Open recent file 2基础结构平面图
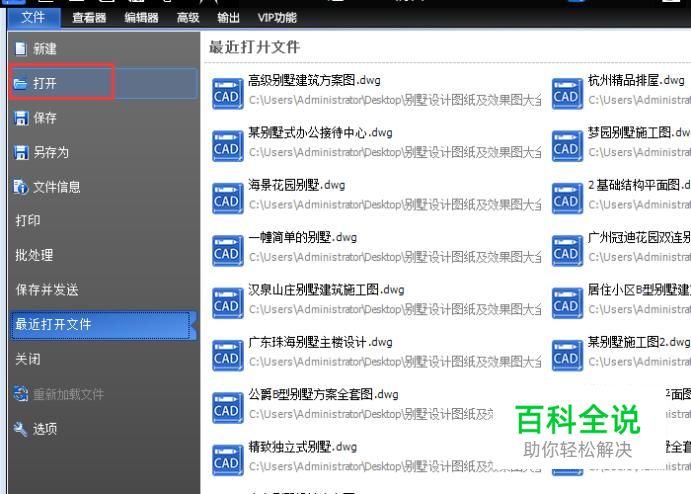 [x=639, y=185]
